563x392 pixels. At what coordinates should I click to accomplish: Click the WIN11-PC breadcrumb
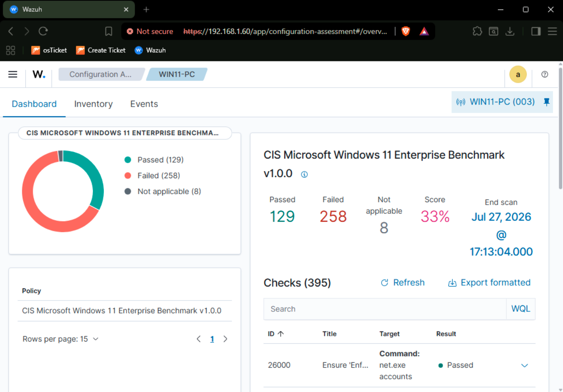point(177,74)
